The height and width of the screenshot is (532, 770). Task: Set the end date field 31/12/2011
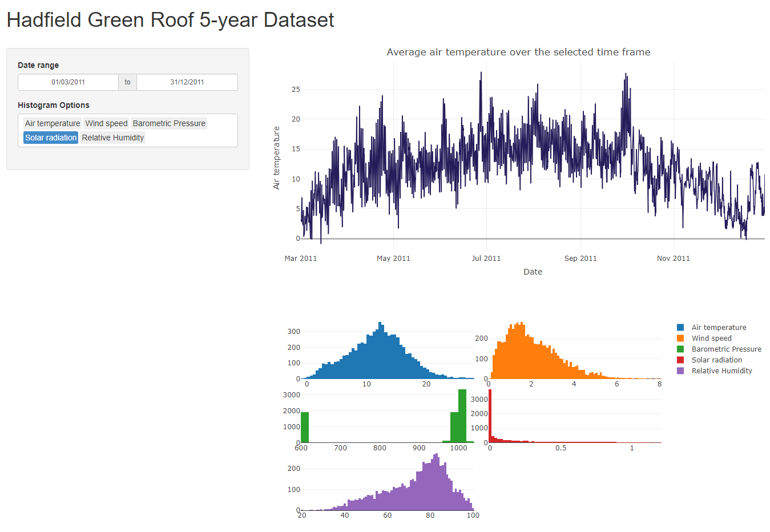tap(187, 82)
